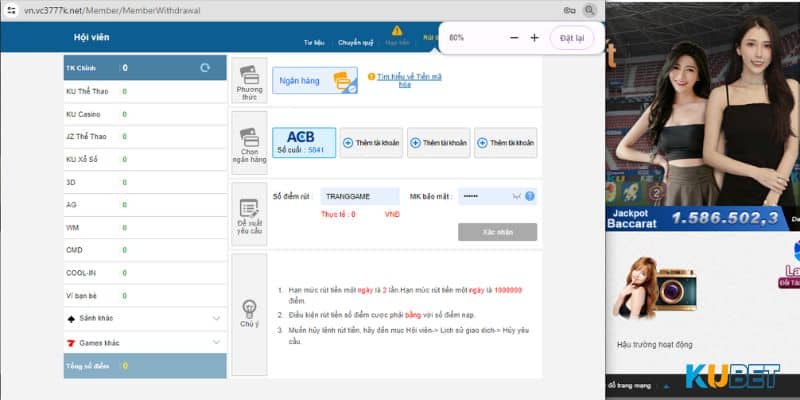Open the Hạn tiền tab
Viewport: 800px width, 400px height.
click(x=397, y=43)
